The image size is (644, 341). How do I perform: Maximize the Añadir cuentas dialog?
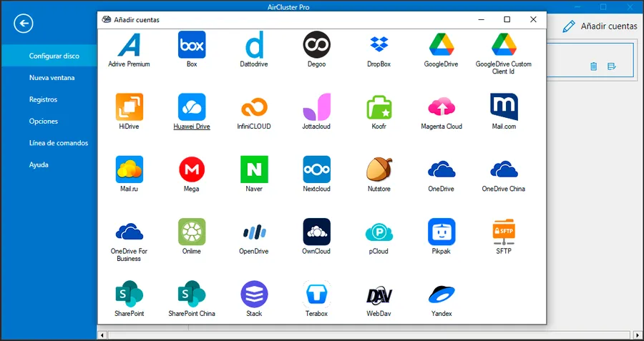(x=507, y=20)
